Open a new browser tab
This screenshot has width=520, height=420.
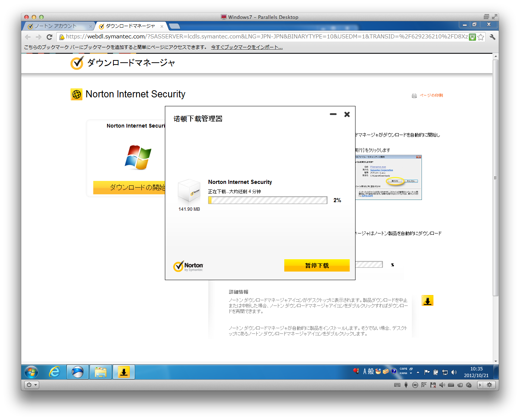click(x=174, y=26)
